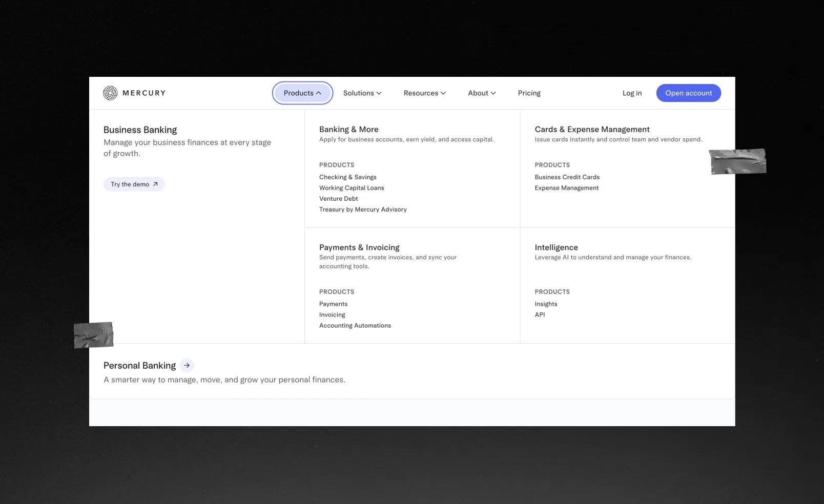Select the Invoicing product link
This screenshot has height=504, width=824.
click(x=332, y=315)
